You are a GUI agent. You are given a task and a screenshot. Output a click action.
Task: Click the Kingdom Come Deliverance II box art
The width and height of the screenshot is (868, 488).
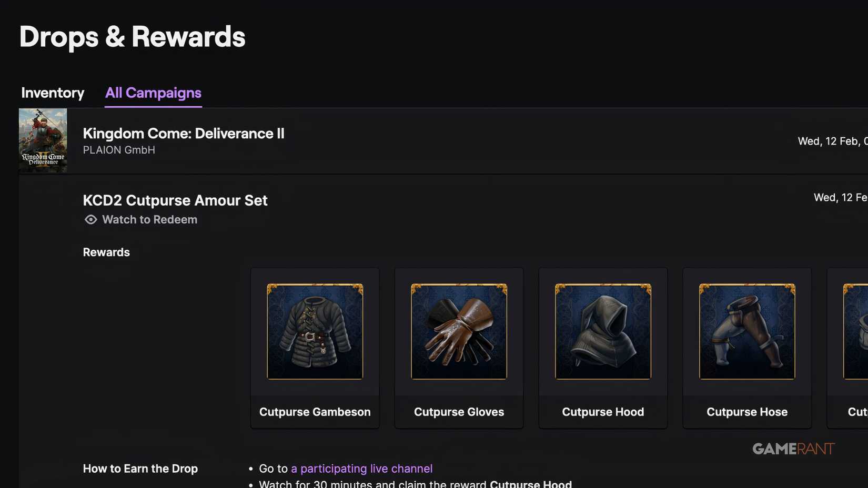click(x=43, y=140)
